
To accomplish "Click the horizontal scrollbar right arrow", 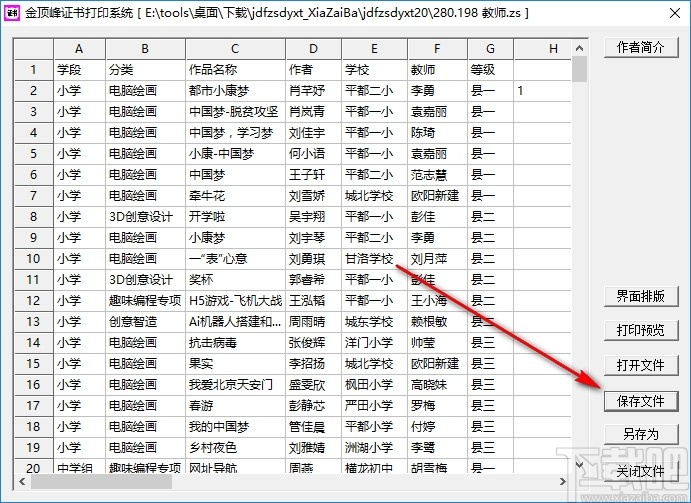I will click(x=562, y=482).
